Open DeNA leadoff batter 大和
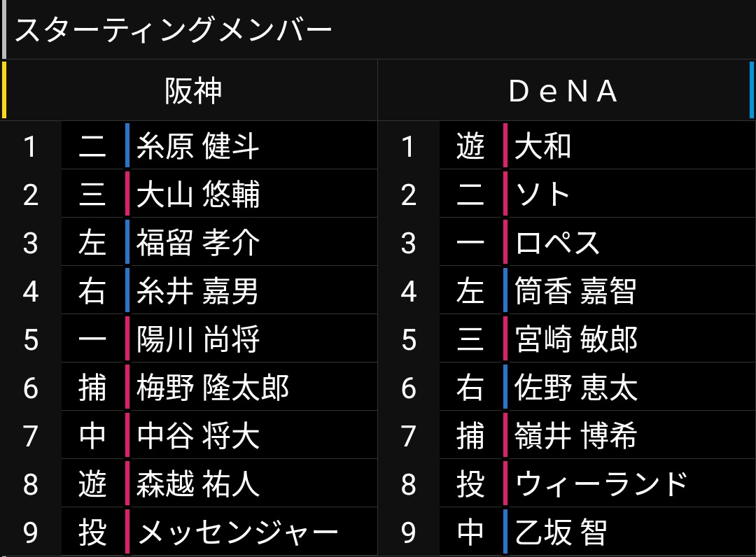 pyautogui.click(x=543, y=146)
